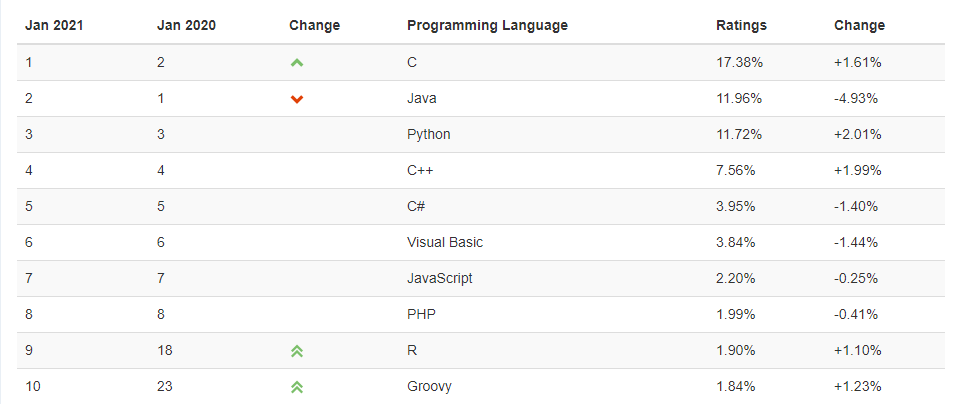Click the 1.84% rating value
This screenshot has height=404, width=960.
click(736, 387)
